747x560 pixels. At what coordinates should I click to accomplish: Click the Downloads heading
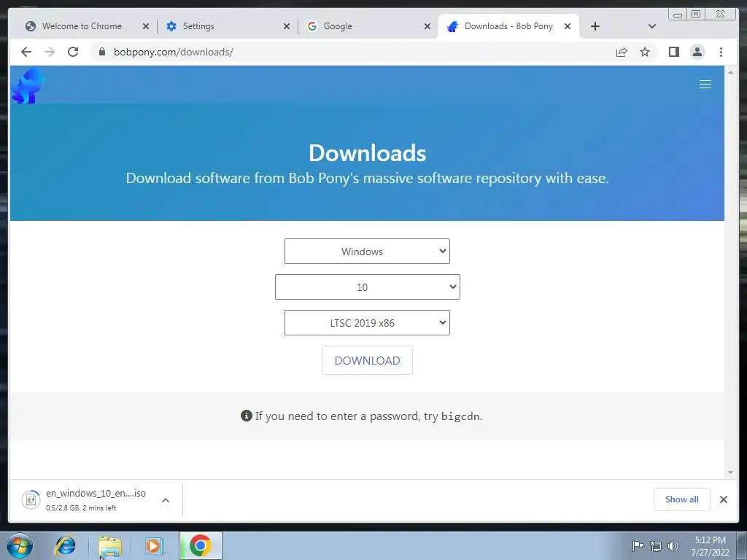tap(368, 153)
